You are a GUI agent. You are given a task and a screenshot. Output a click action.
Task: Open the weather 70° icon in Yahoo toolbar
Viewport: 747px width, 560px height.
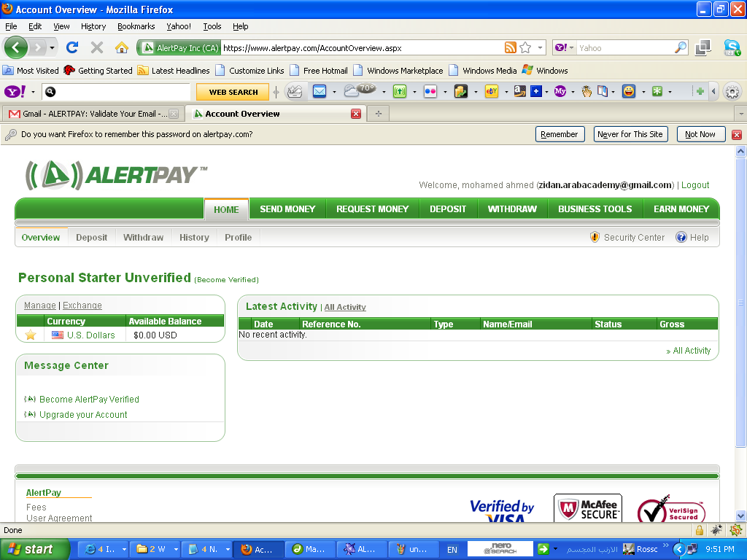point(360,90)
